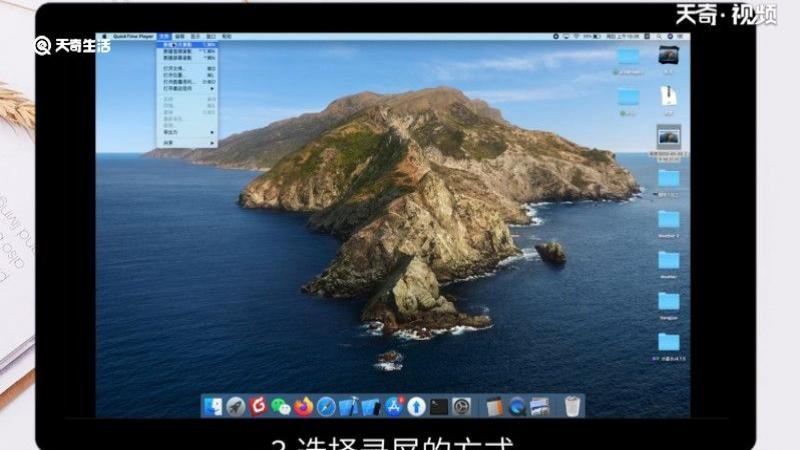The width and height of the screenshot is (800, 450).
Task: Open WeChat in the dock
Action: [281, 407]
